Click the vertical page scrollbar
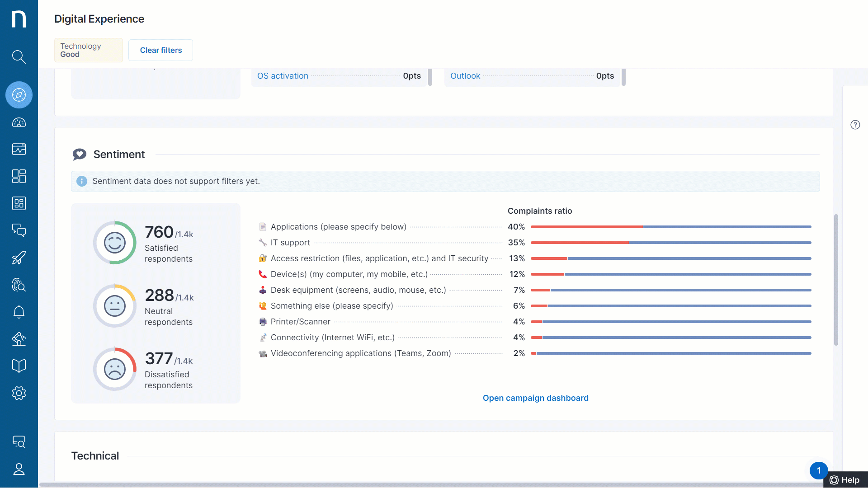 836,280
